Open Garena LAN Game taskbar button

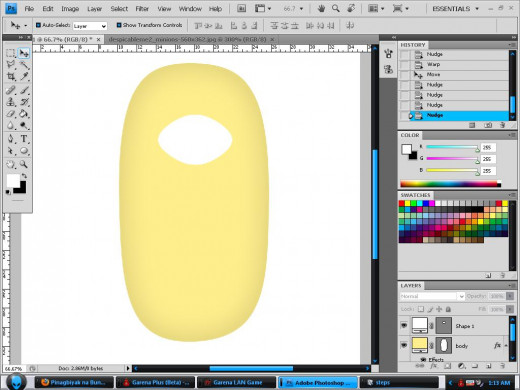(x=236, y=382)
